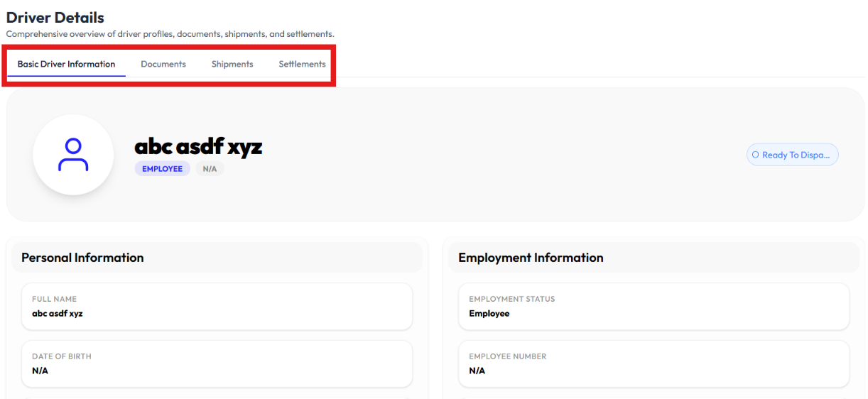This screenshot has height=399, width=868.
Task: Open the Shipments tab
Action: pyautogui.click(x=232, y=64)
